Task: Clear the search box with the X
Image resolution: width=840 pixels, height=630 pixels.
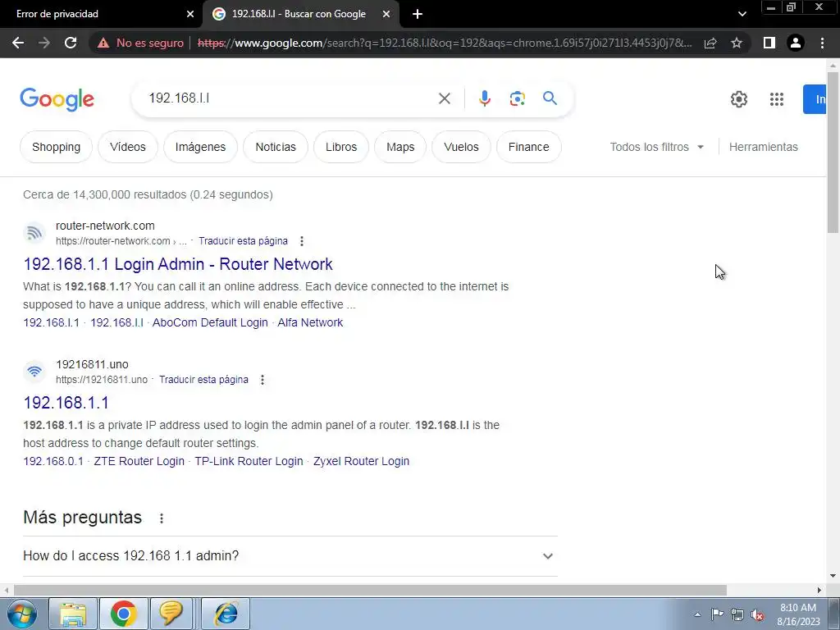Action: coord(444,98)
